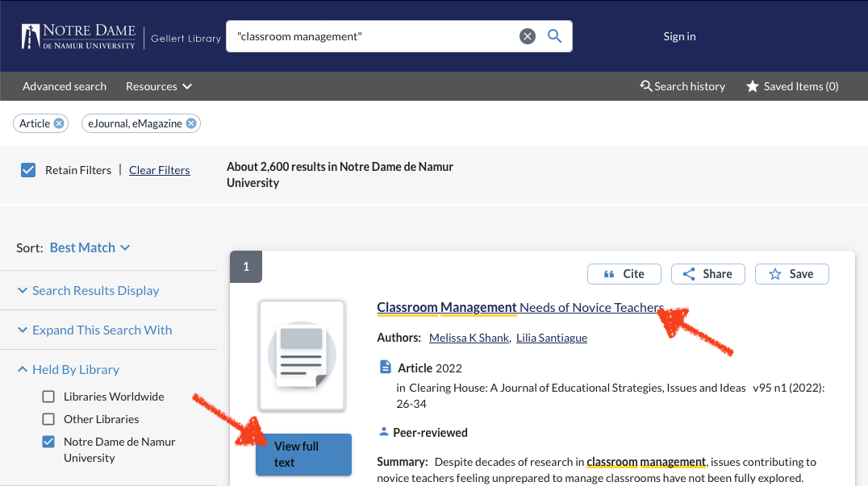Click View full text for the article
The height and width of the screenshot is (486, 868).
[303, 454]
